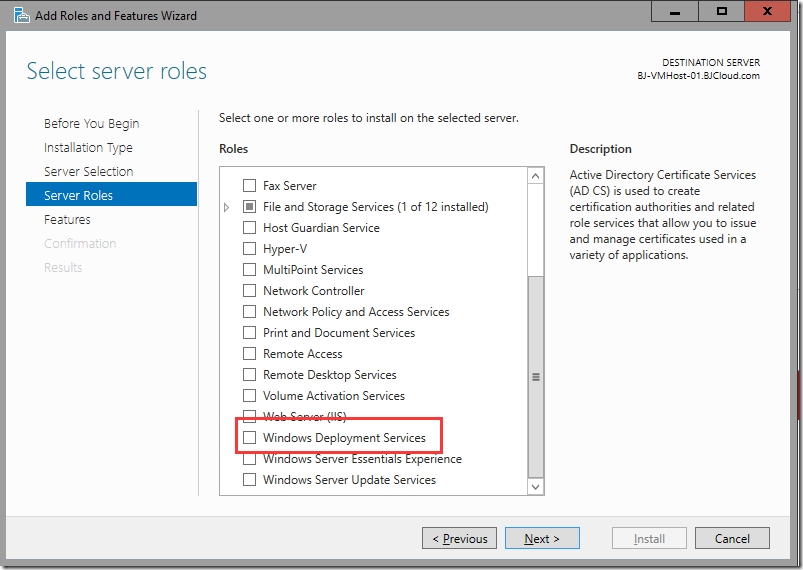Enable Windows Server Essentials Experience checkbox
The height and width of the screenshot is (570, 803).
pos(249,458)
